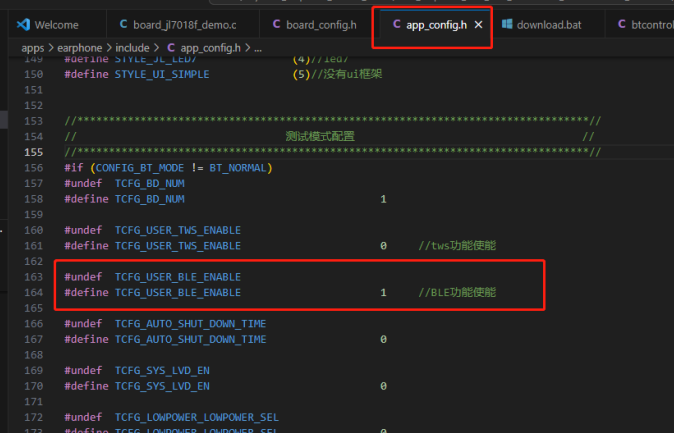Click line number 163 in the gutter
The image size is (674, 433).
[34, 277]
